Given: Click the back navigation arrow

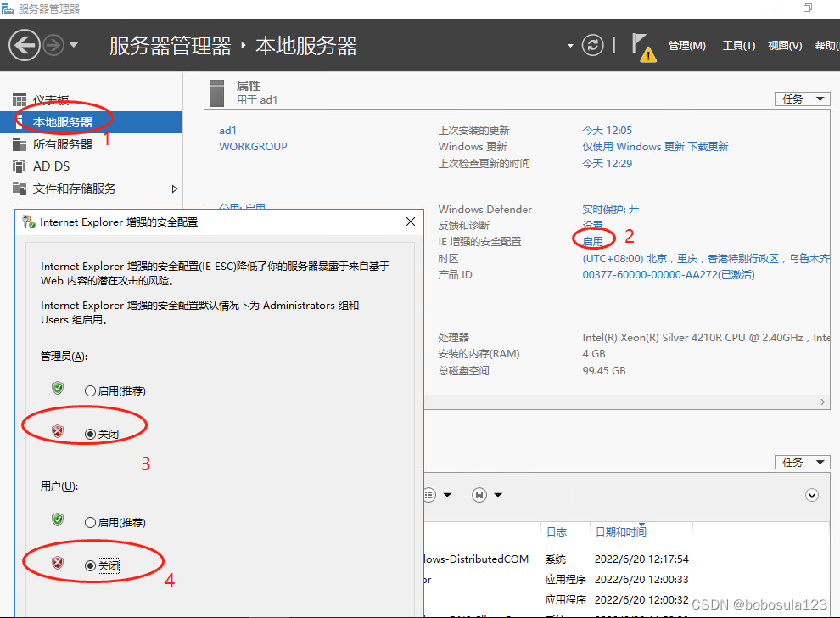Looking at the screenshot, I should [25, 45].
